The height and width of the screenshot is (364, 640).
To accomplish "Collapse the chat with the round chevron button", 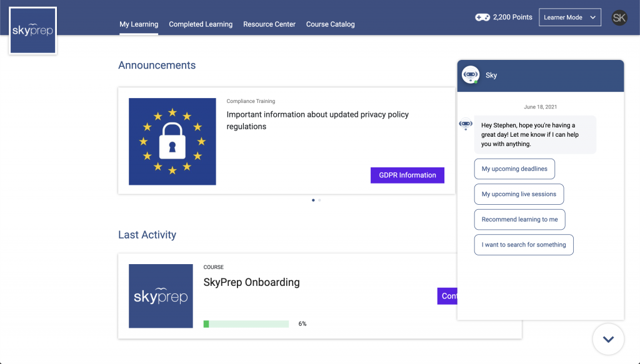I will click(x=608, y=339).
